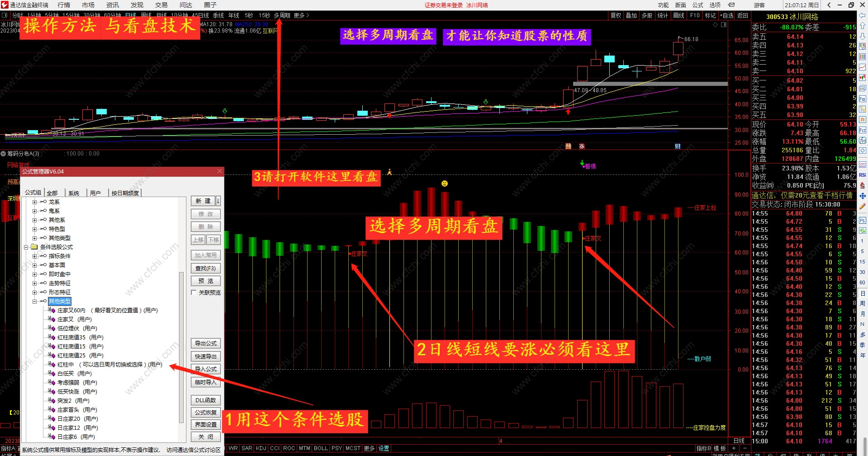Select the BOLL indicator tab at bottom
Viewport: 868px width, 456px height.
(x=321, y=448)
